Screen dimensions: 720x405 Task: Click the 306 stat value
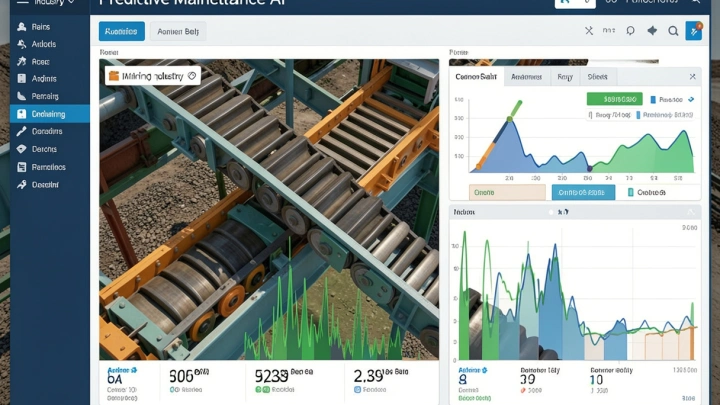(x=181, y=377)
